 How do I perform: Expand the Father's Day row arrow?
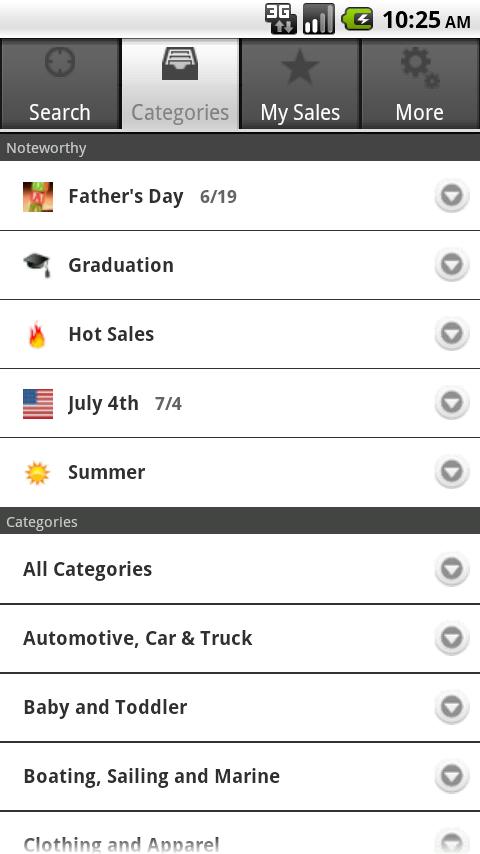[452, 195]
